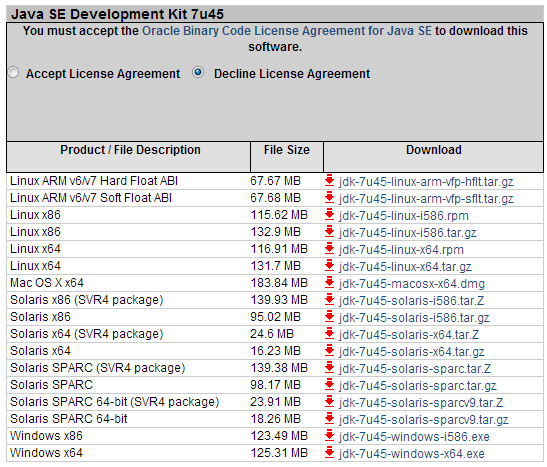Click the Solaris x64 (SVR4 package) description
Viewport: 547px width, 467px height.
(x=87, y=334)
